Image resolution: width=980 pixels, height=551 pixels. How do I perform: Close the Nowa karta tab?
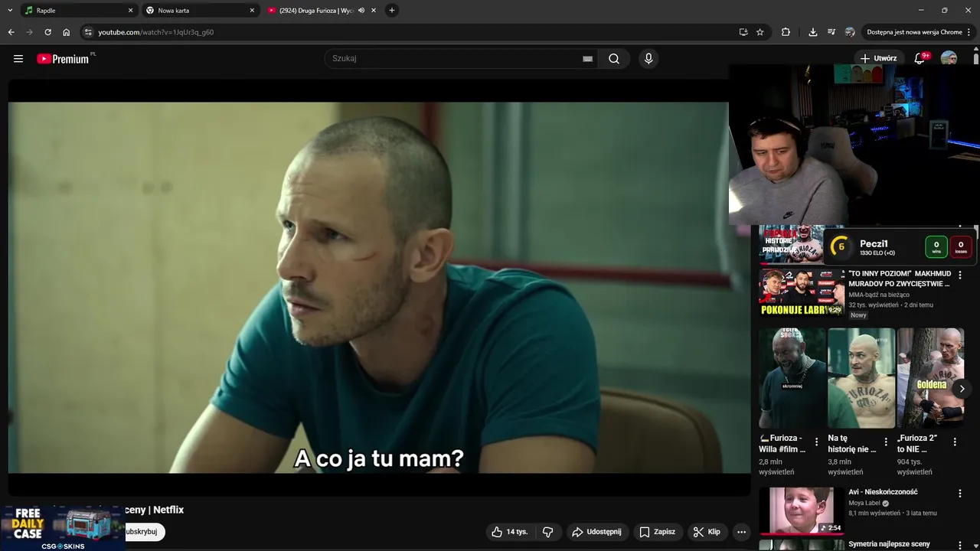252,11
